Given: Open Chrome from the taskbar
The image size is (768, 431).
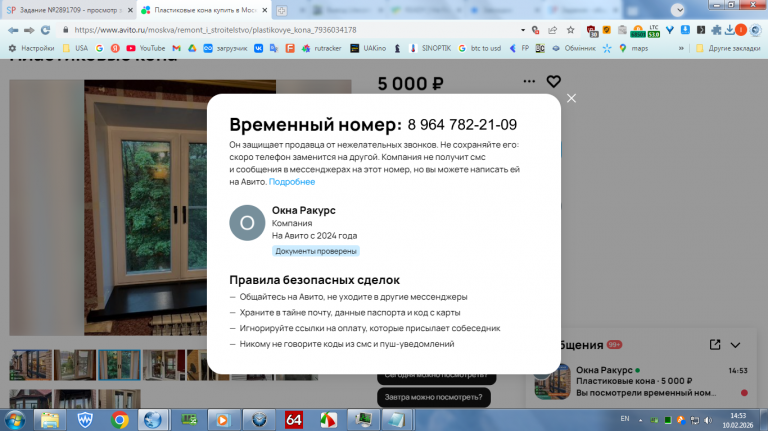Looking at the screenshot, I should [x=120, y=420].
